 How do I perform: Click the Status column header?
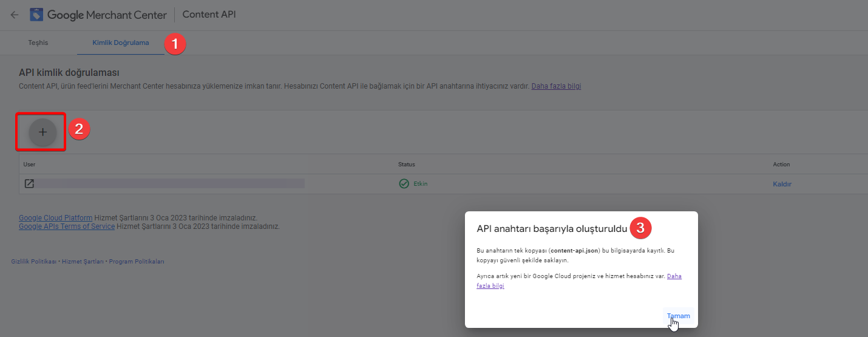tap(407, 165)
